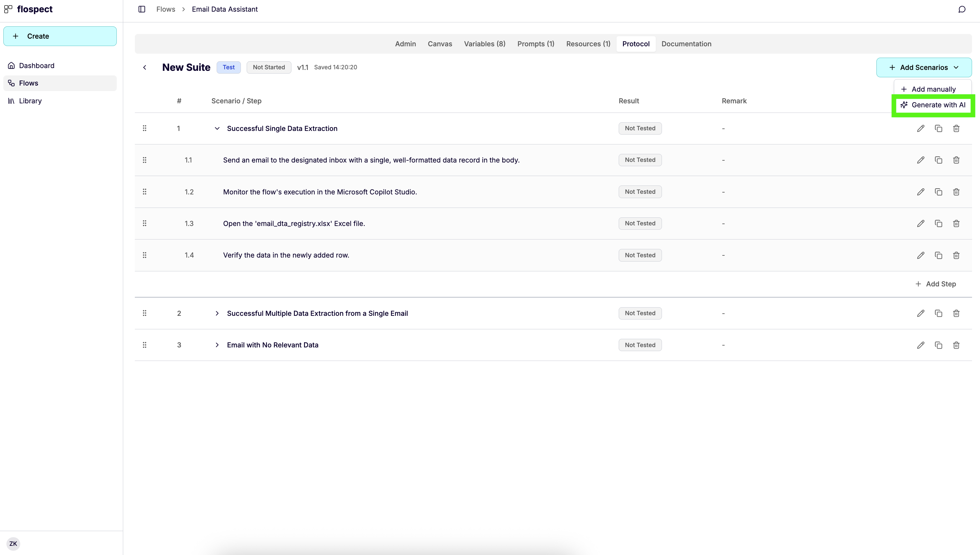Switch to the Documentation tab
Image resolution: width=980 pixels, height=555 pixels.
tap(686, 44)
